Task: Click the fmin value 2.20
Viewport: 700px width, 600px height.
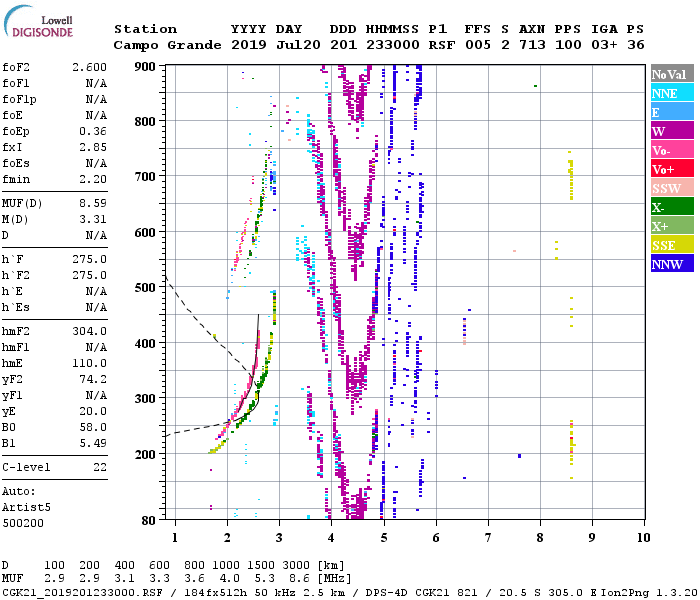Action: coord(93,179)
